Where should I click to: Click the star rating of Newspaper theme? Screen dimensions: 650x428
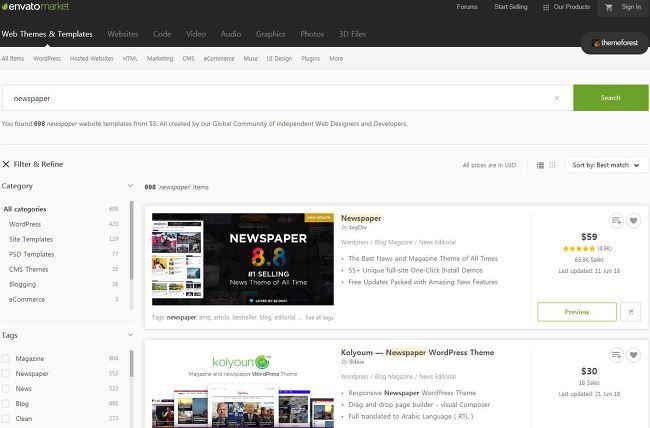coord(579,248)
